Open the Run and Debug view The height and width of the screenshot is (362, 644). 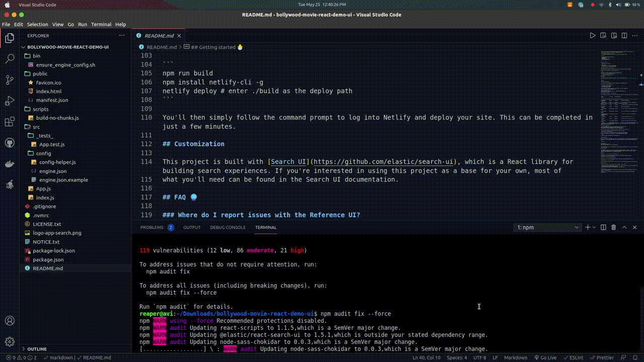10,101
